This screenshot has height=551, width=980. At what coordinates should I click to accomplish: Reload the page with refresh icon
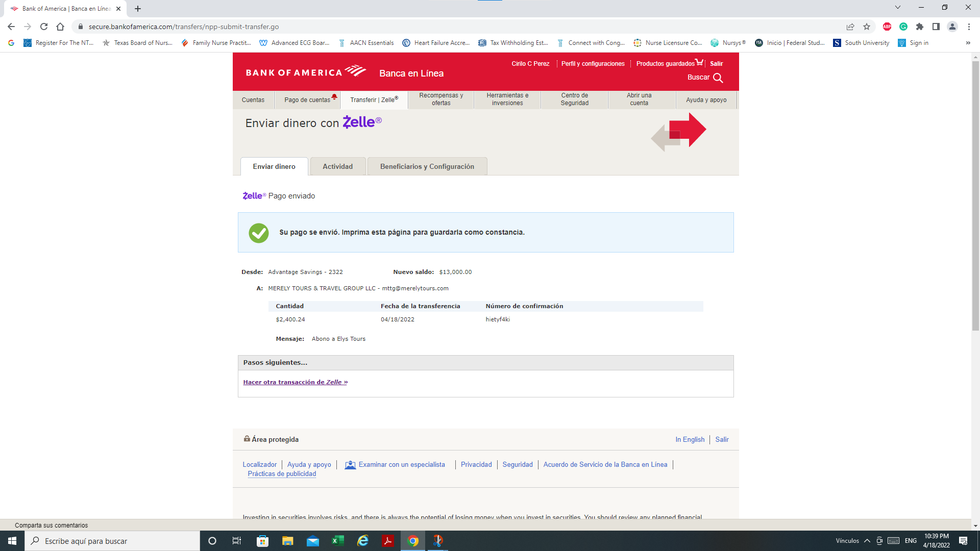tap(44, 27)
